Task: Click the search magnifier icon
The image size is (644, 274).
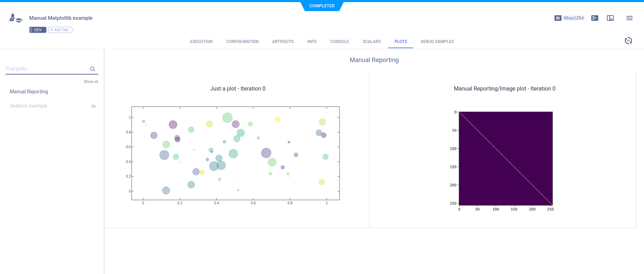Action: pyautogui.click(x=93, y=69)
